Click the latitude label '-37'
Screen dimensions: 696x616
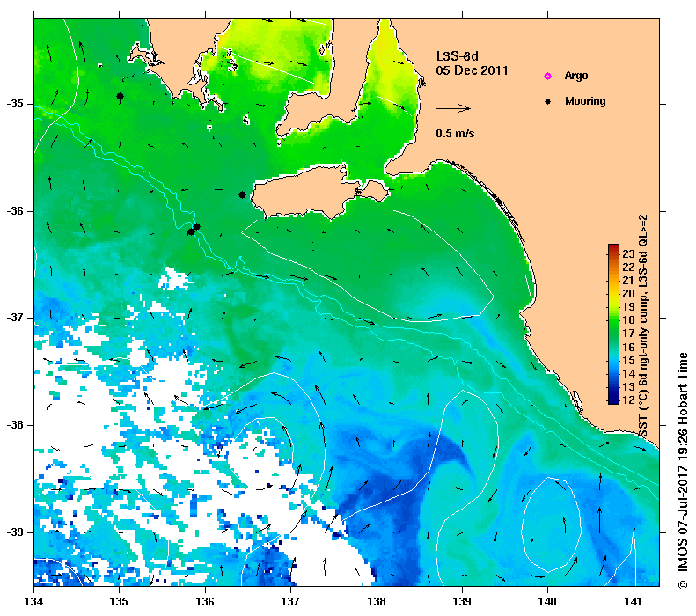[x=15, y=318]
